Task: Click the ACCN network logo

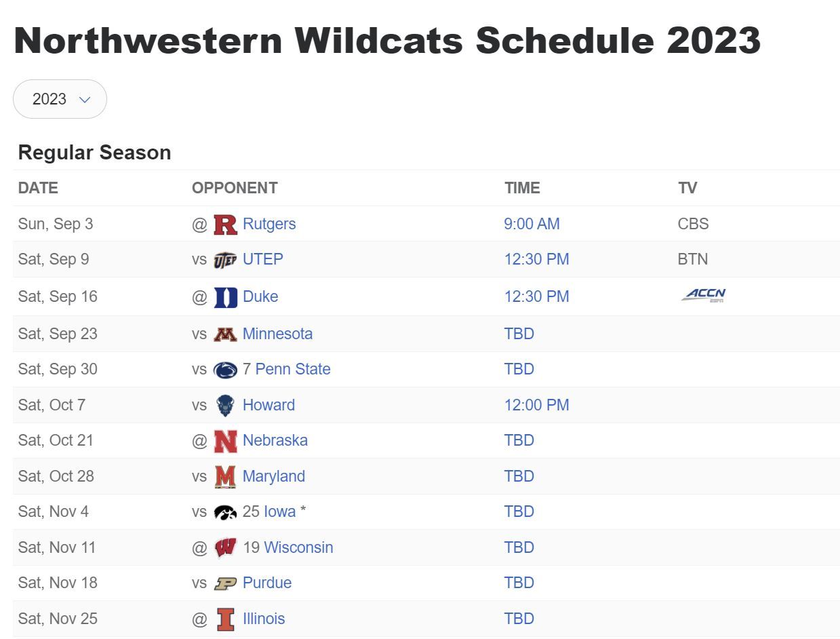Action: click(x=704, y=295)
